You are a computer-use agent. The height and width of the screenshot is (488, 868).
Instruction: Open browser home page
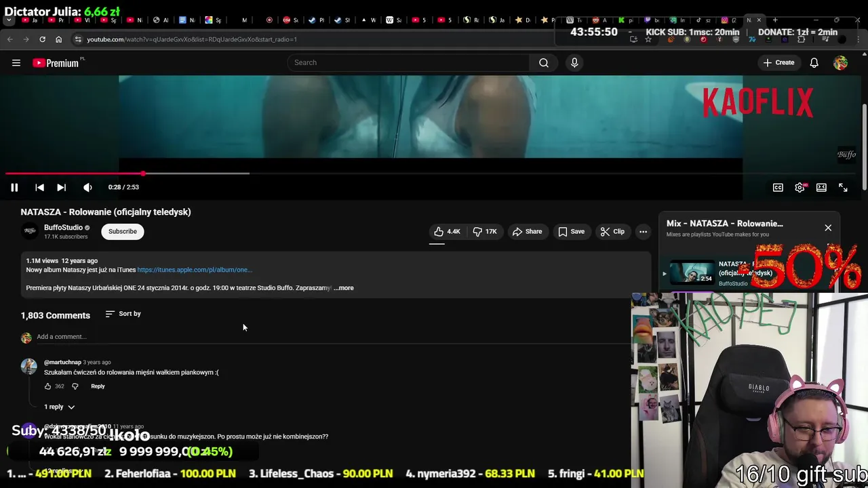point(58,39)
